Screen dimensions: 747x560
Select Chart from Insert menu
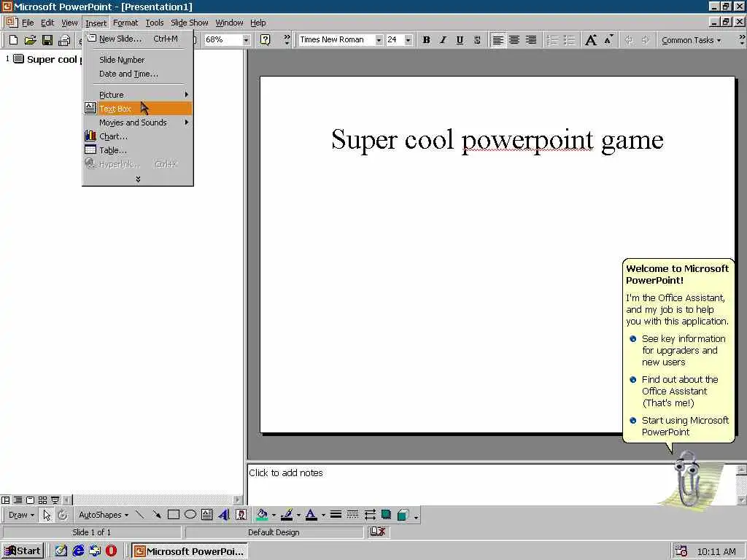(x=138, y=136)
